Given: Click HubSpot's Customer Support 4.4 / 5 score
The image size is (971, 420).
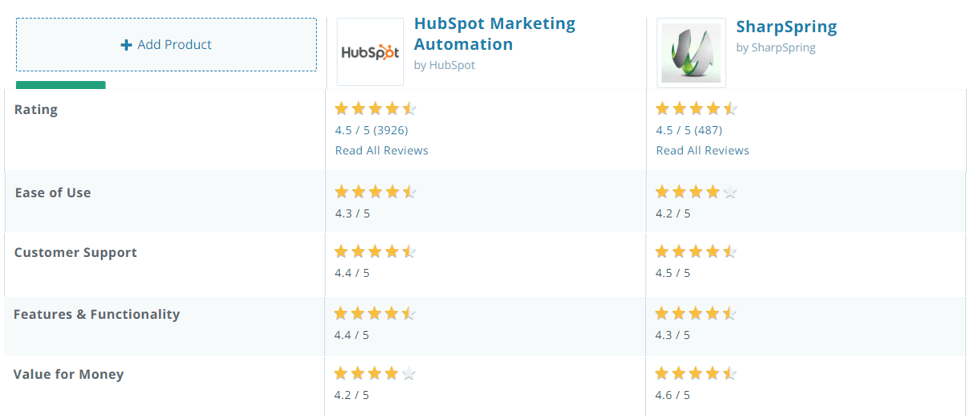Looking at the screenshot, I should pos(352,273).
